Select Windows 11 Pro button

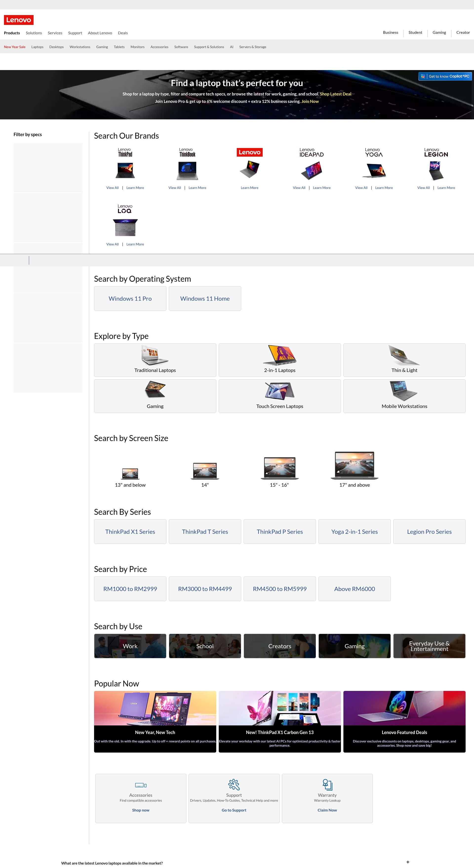130,298
